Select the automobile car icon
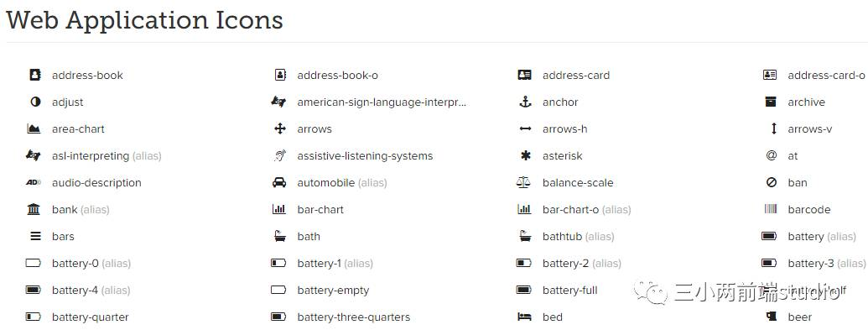This screenshot has height=330, width=868. click(279, 182)
